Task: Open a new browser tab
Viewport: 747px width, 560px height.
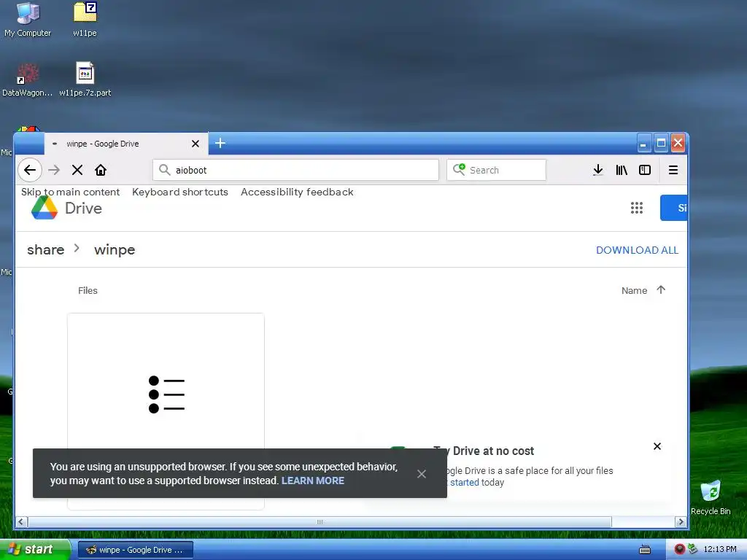Action: coord(220,143)
